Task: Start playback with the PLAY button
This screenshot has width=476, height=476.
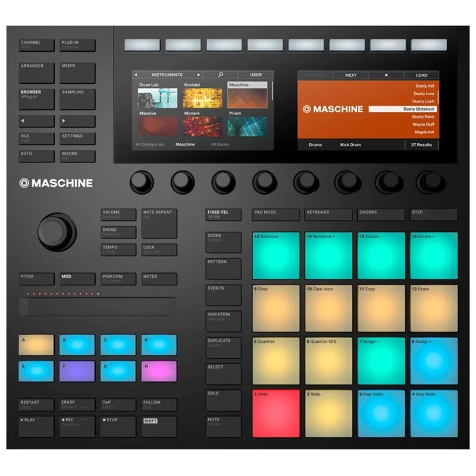Action: point(36,426)
